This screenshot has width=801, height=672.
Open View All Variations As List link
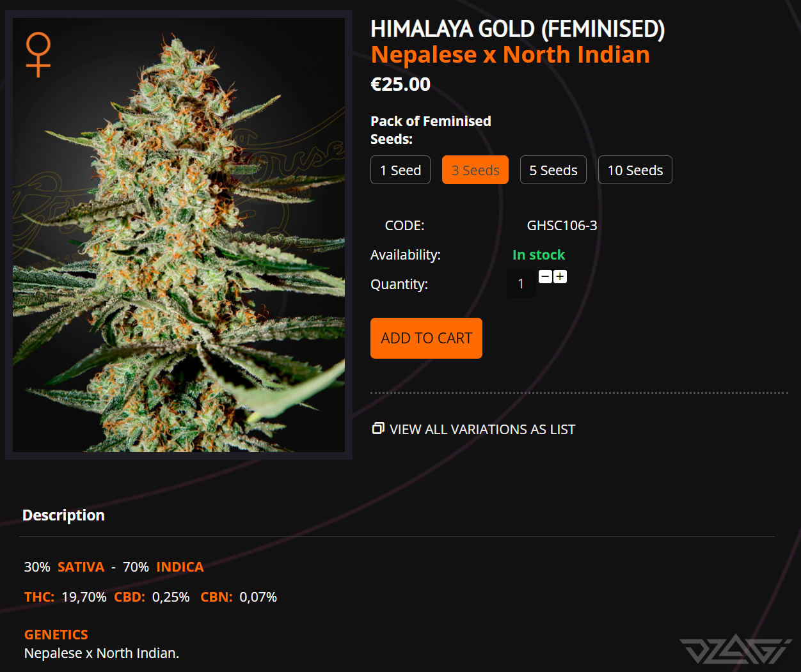(482, 430)
